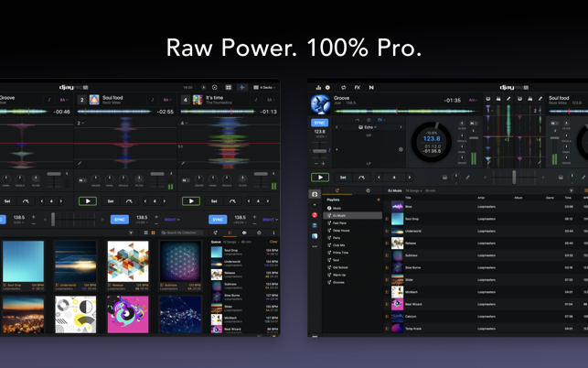This screenshot has width=588, height=368.
Task: Click key lock note icon on Soul food deck
Action: [152, 100]
